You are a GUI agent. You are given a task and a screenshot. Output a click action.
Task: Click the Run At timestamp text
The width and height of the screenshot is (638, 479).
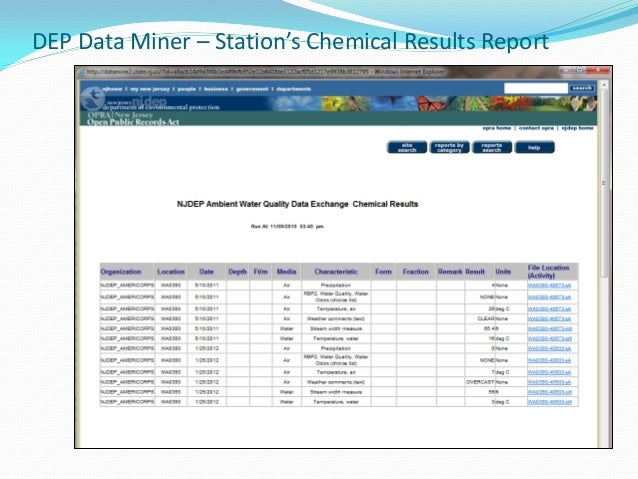[x=287, y=226]
